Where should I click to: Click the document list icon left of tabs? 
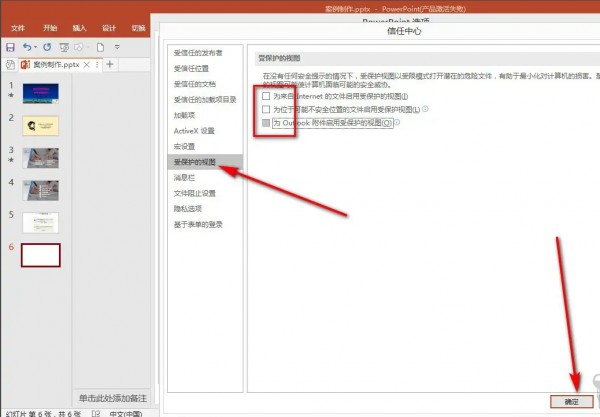point(10,65)
